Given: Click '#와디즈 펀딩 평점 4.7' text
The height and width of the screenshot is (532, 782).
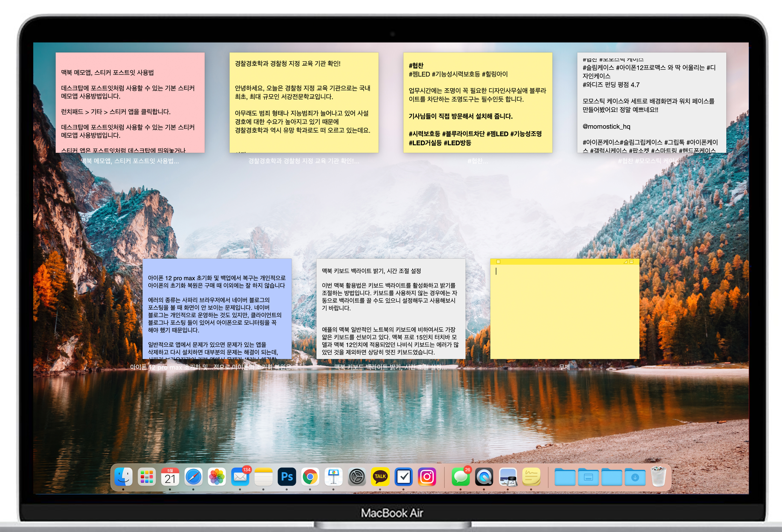Looking at the screenshot, I should [611, 85].
